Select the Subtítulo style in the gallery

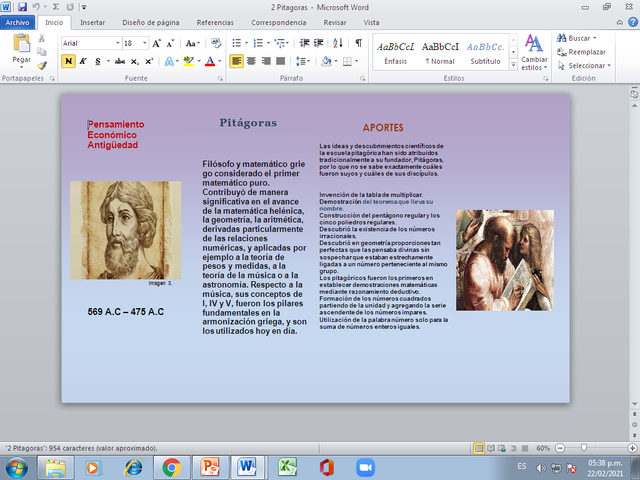[x=486, y=53]
